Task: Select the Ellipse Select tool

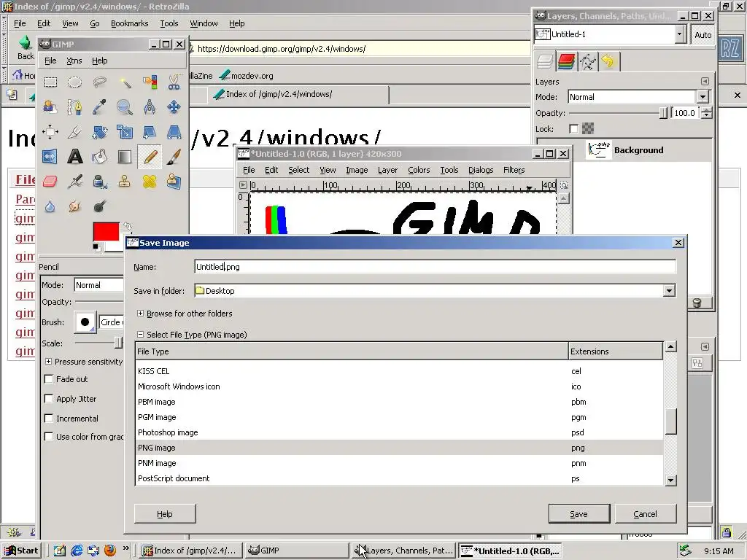Action: [75, 82]
